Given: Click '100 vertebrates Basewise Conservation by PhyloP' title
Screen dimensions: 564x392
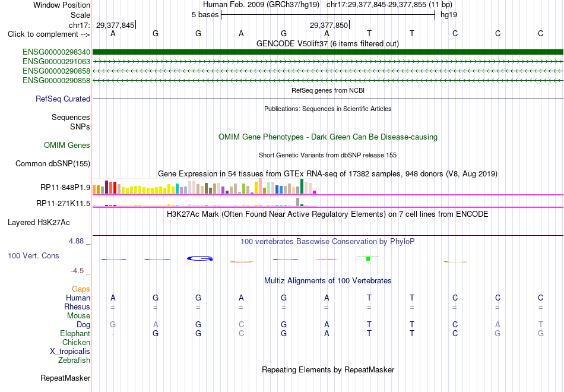Looking at the screenshot, I should coord(328,242).
